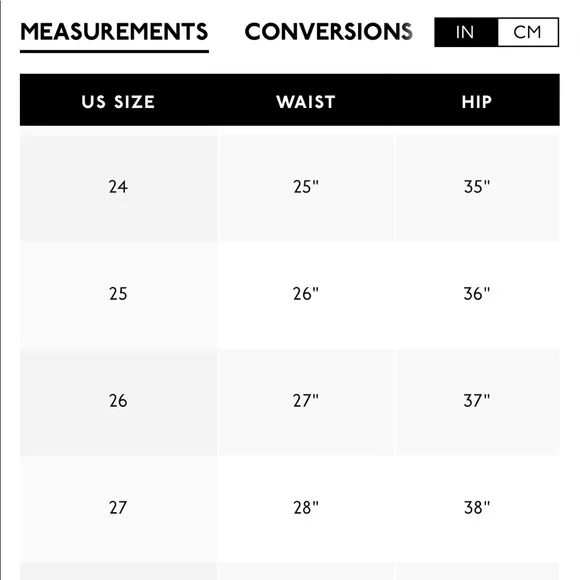The height and width of the screenshot is (580, 580).
Task: Click the 25" waist value
Action: (306, 187)
